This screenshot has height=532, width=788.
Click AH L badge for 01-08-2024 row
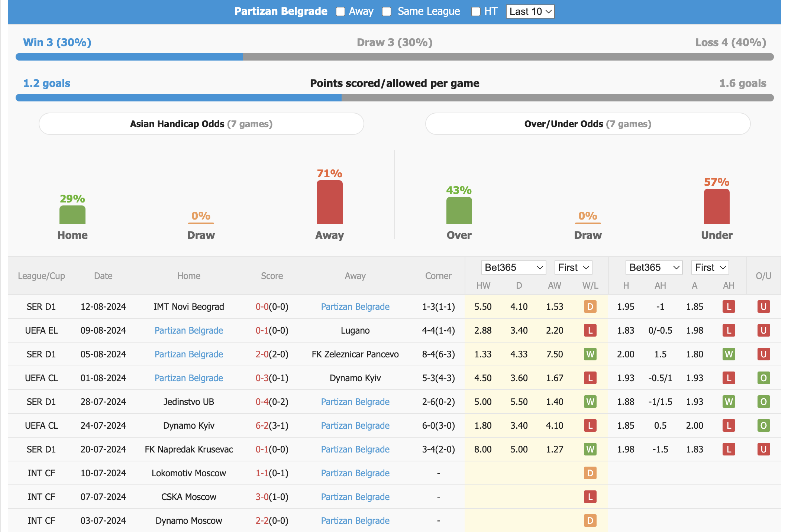pos(729,378)
